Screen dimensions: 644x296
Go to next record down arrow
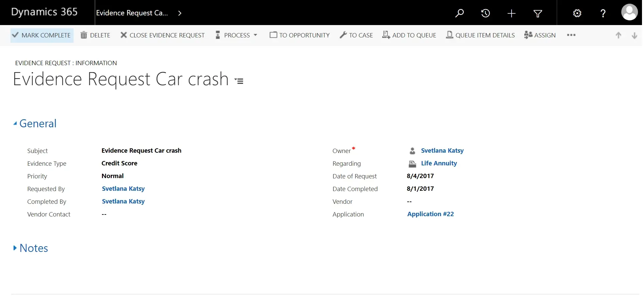(634, 35)
